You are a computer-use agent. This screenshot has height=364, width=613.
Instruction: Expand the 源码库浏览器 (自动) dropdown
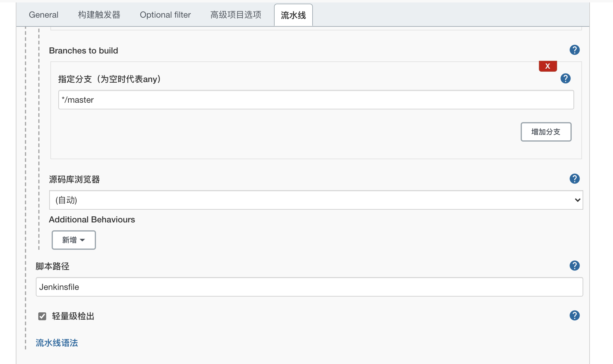click(316, 200)
